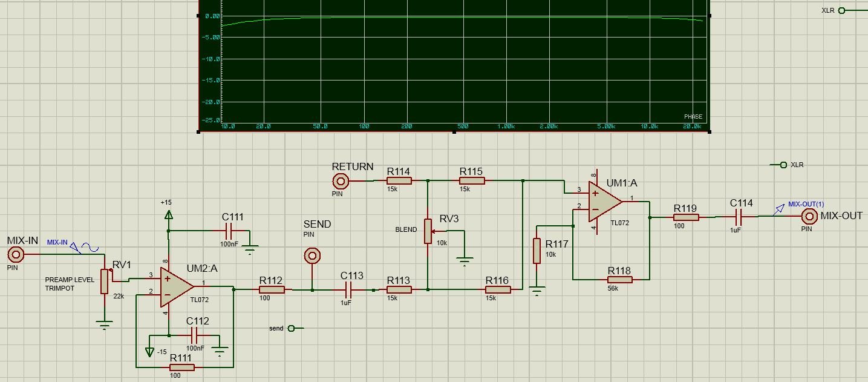This screenshot has height=382, width=868.
Task: Select resistor R112 body
Action: click(x=272, y=290)
